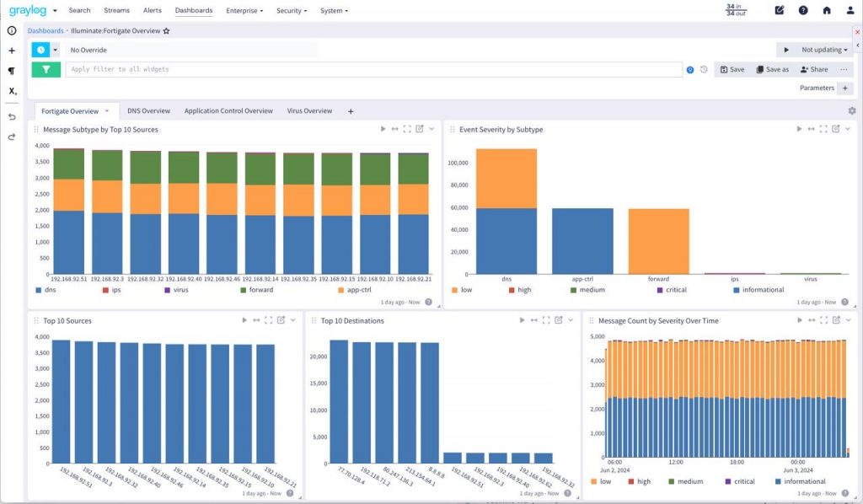Click the Share button
The image size is (863, 504).
814,69
